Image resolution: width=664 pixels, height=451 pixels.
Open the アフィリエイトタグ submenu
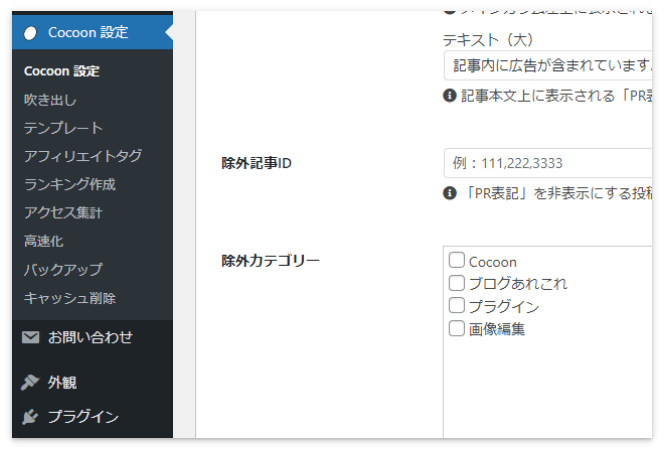click(x=83, y=156)
